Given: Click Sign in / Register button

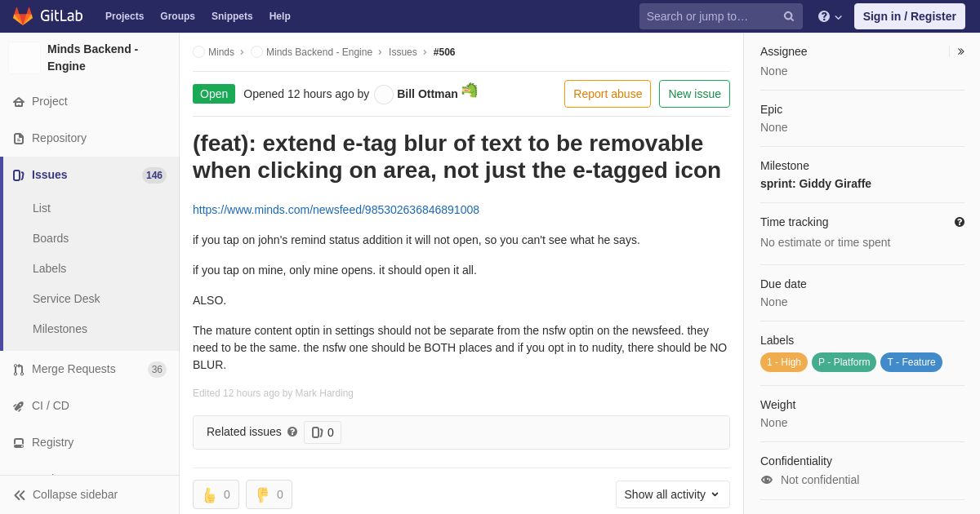Looking at the screenshot, I should tap(910, 16).
